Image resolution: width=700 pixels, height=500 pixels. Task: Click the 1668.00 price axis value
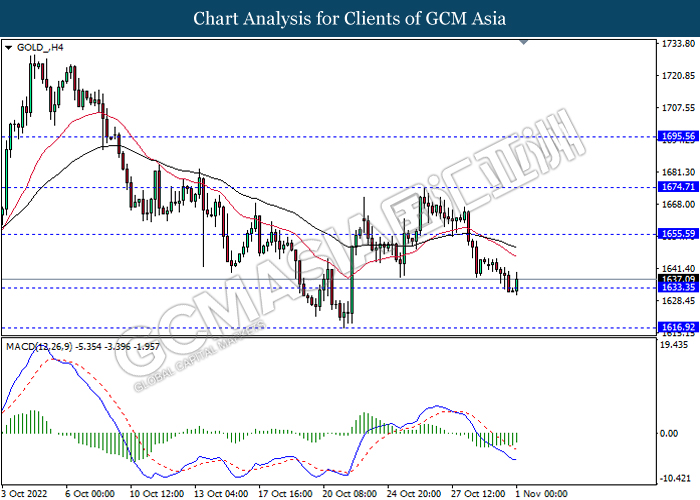tap(679, 204)
